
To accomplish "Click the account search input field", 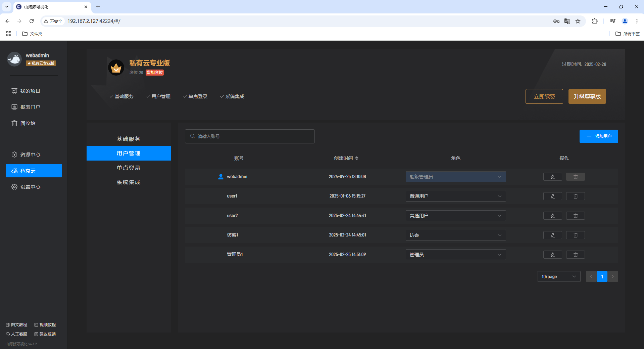I will point(250,136).
